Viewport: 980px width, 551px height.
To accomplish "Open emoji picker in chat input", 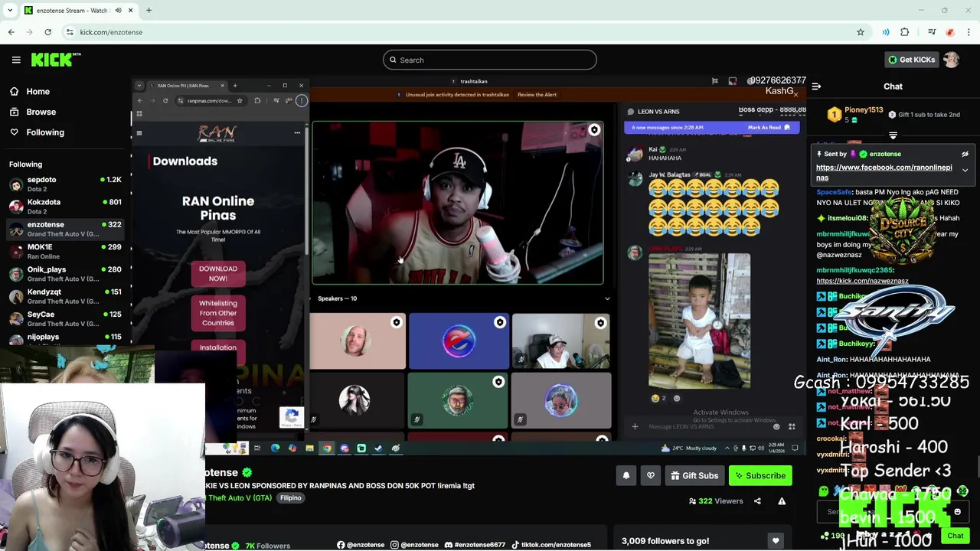I will [x=957, y=512].
